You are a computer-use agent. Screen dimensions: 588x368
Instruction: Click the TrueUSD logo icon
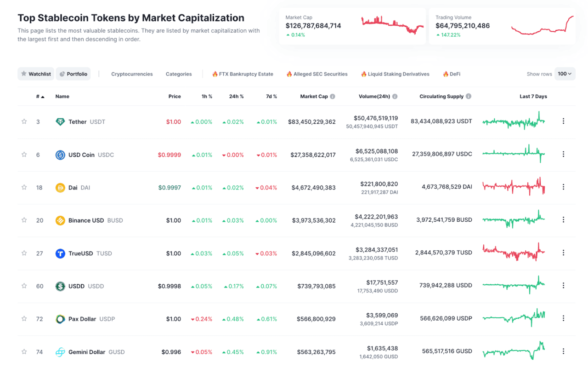point(60,253)
